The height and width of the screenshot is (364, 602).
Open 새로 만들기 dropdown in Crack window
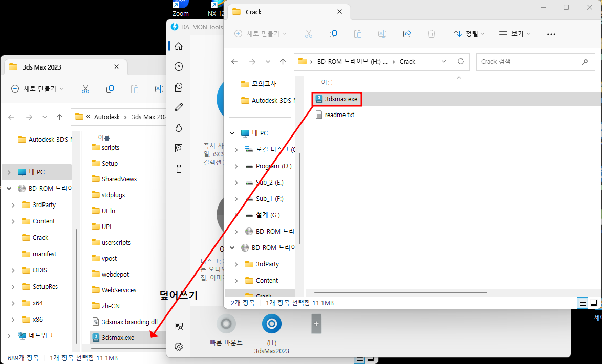260,34
